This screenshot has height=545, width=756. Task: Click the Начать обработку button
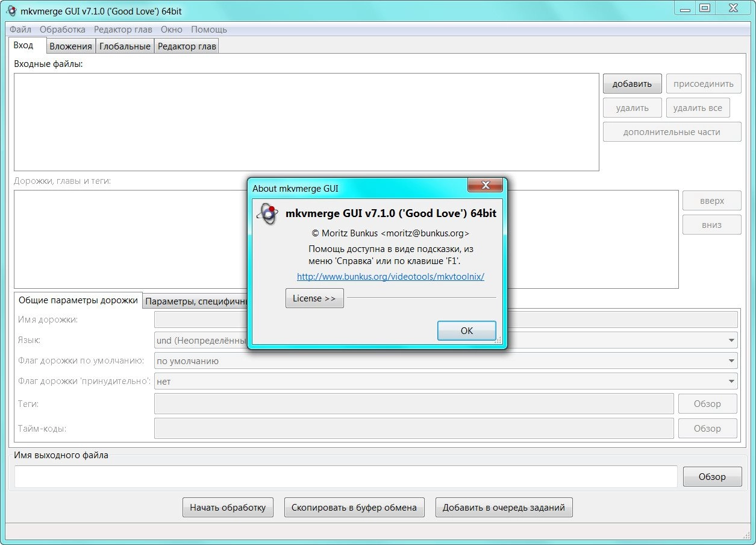tap(228, 508)
